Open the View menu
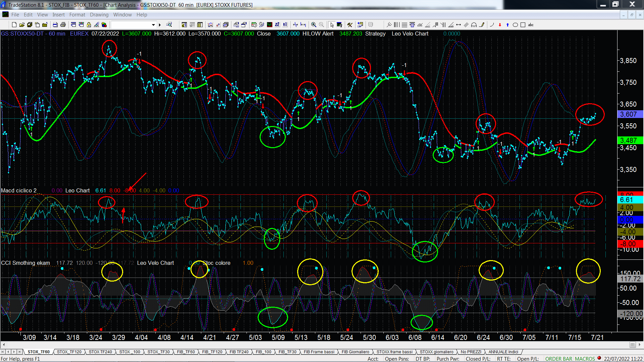The image size is (644, 362). click(42, 15)
